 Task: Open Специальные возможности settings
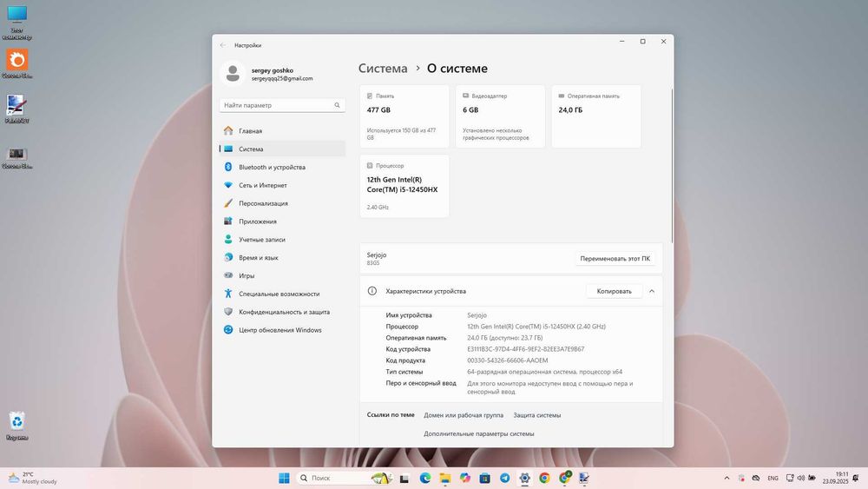coord(282,294)
